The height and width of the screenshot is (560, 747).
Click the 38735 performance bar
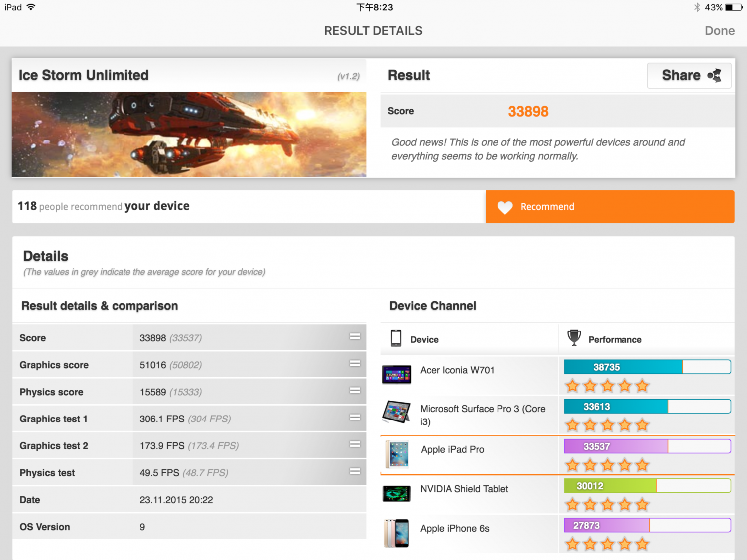pos(647,367)
